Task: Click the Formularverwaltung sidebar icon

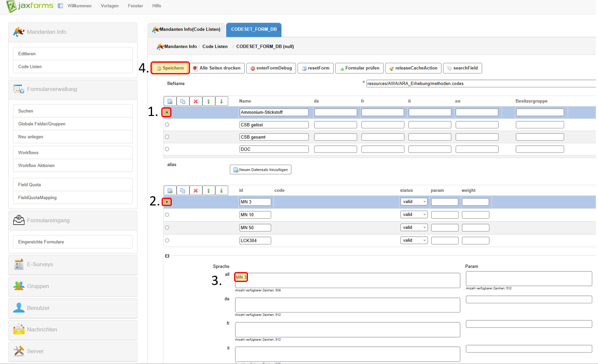Action: tap(19, 89)
